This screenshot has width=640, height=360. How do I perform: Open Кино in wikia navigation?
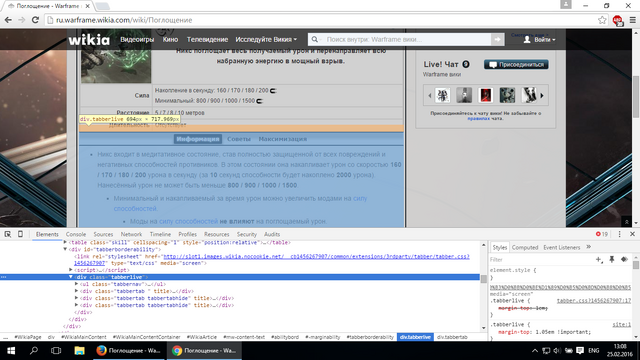pos(170,40)
